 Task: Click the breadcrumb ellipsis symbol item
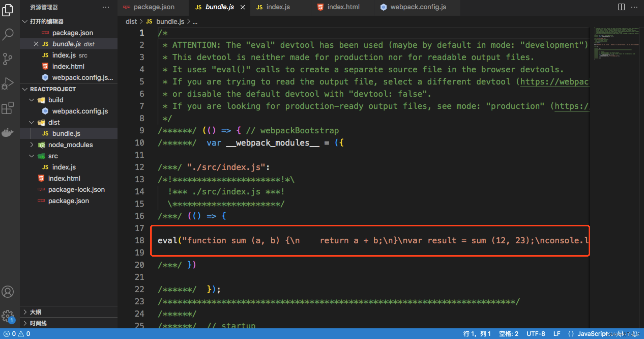(195, 22)
